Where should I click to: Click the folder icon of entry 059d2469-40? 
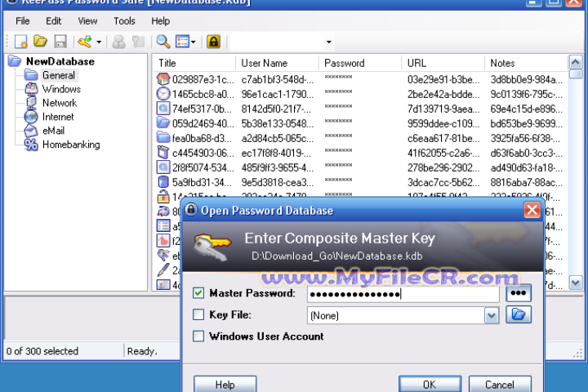pos(163,123)
